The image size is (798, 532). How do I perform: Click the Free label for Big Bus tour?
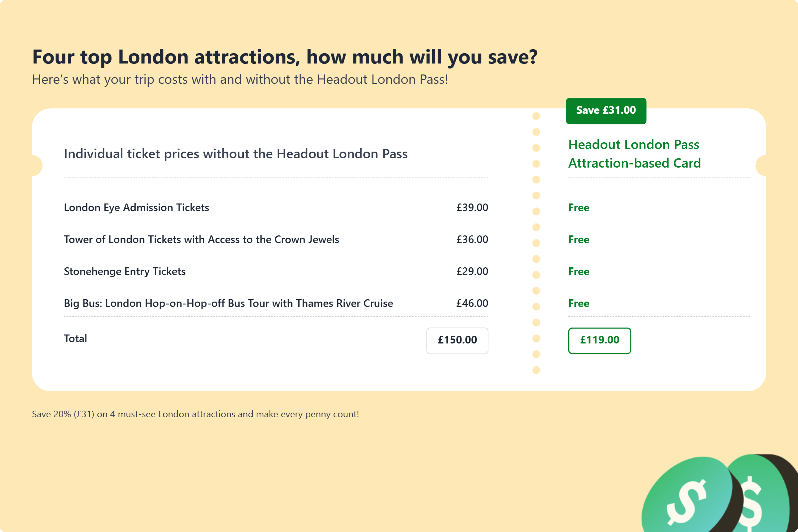coord(579,303)
